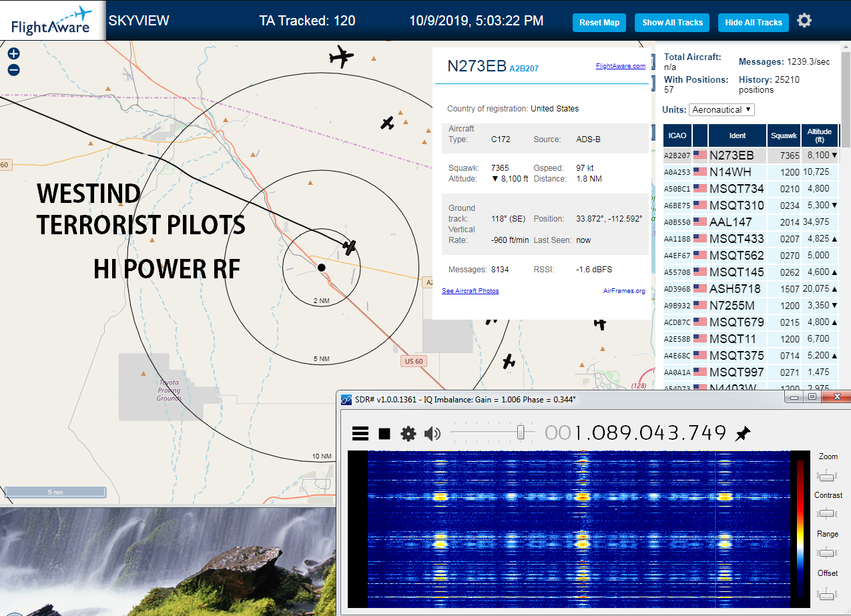
Task: Click Show All Tracks button
Action: pos(672,23)
